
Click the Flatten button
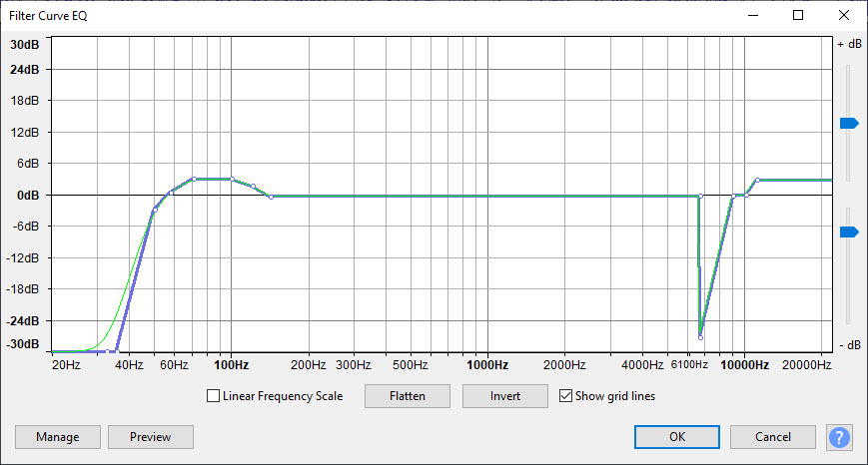408,396
